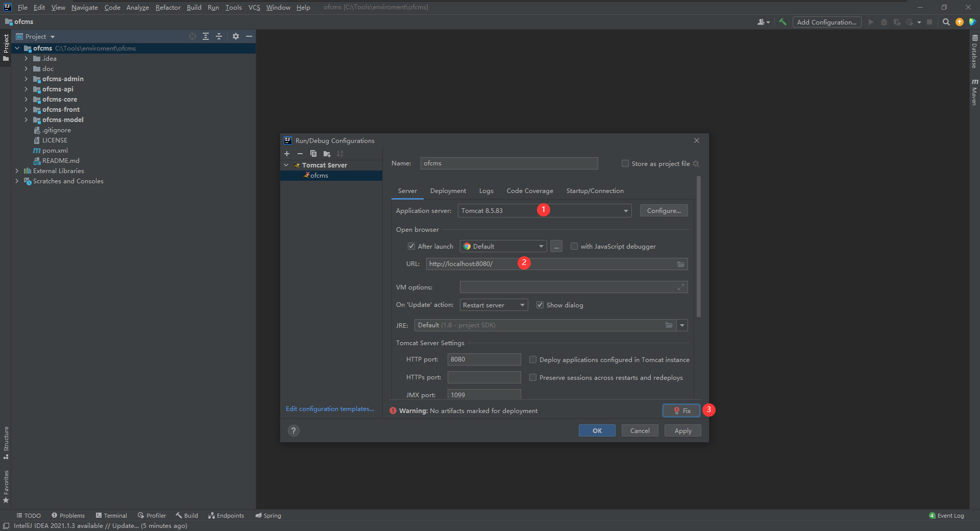Open Search Everywhere magnifier icon
This screenshot has height=531, width=980.
tap(946, 22)
